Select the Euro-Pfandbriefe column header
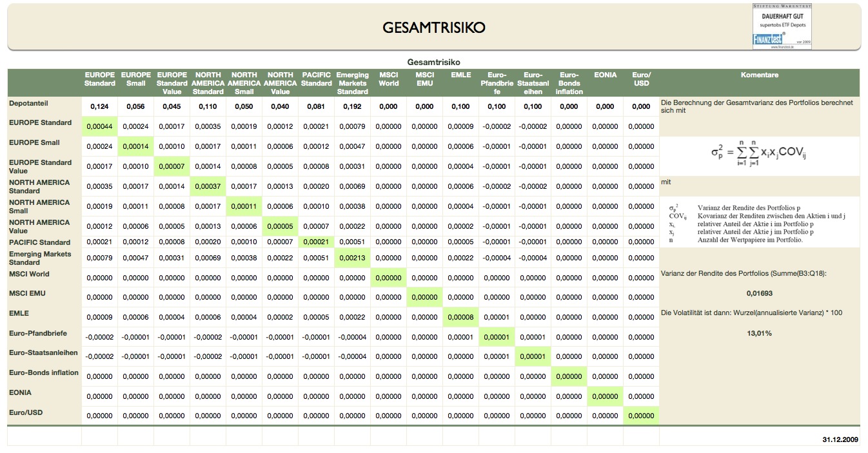Viewport: 868px width, 453px height. (497, 83)
